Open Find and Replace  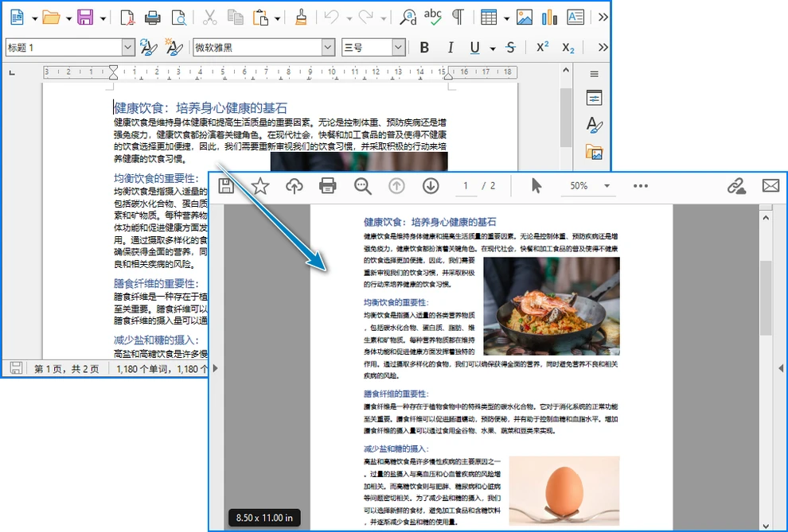pyautogui.click(x=408, y=17)
